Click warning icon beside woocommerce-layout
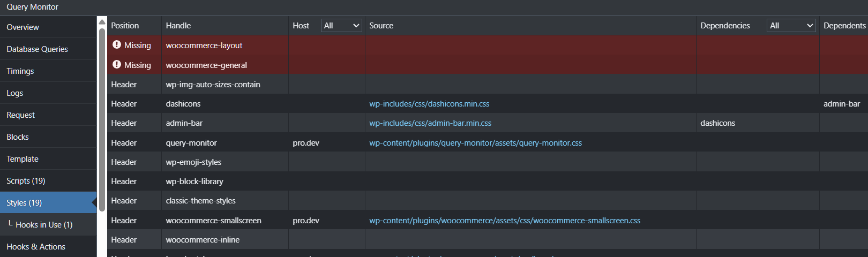The image size is (868, 257). [116, 45]
